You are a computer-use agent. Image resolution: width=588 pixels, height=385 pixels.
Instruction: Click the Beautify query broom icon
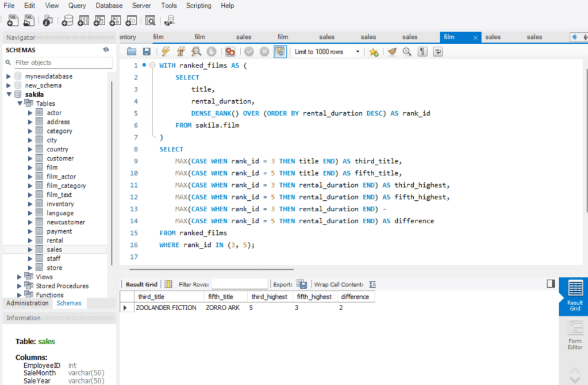392,52
